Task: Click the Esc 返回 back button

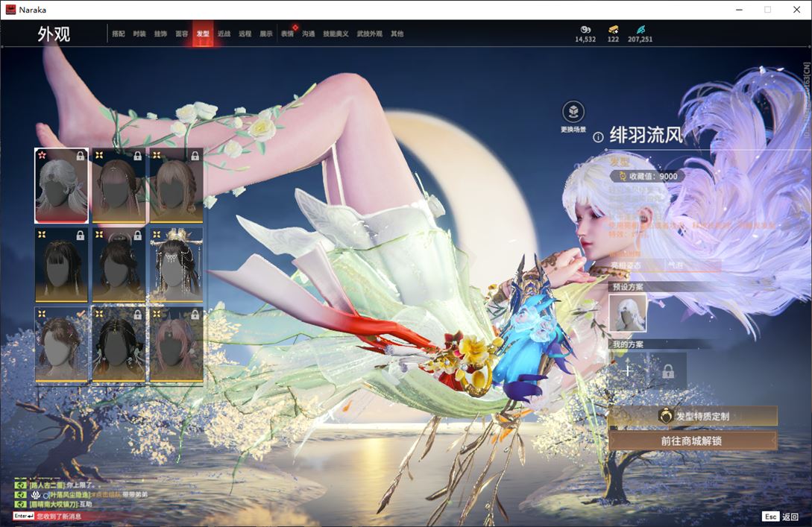Action: point(780,517)
